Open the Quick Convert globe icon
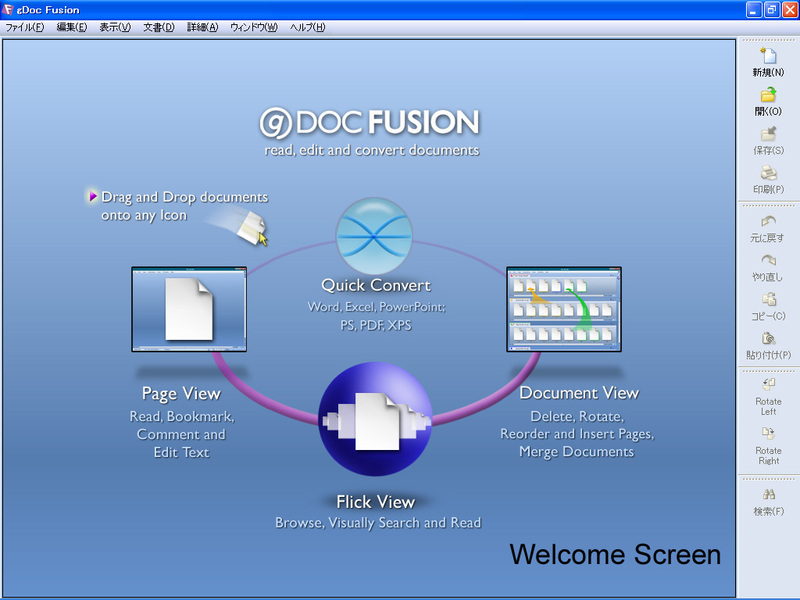800x600 pixels. [374, 236]
